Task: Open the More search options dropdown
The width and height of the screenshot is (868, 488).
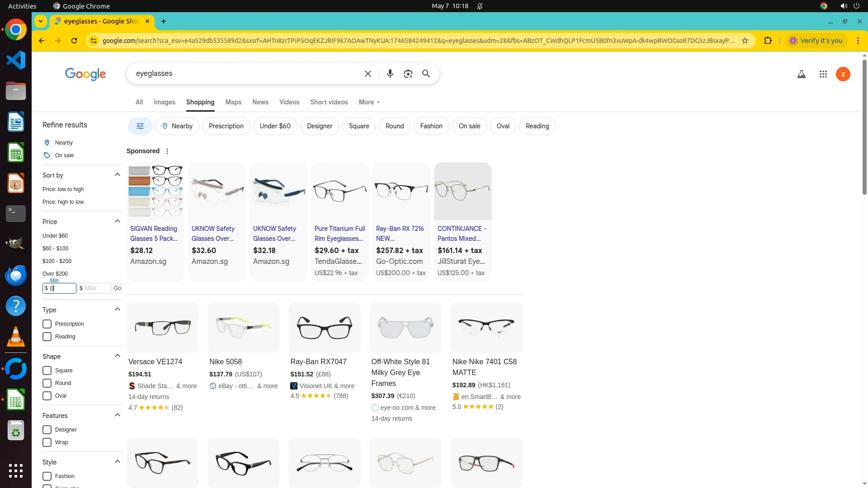Action: (x=369, y=102)
